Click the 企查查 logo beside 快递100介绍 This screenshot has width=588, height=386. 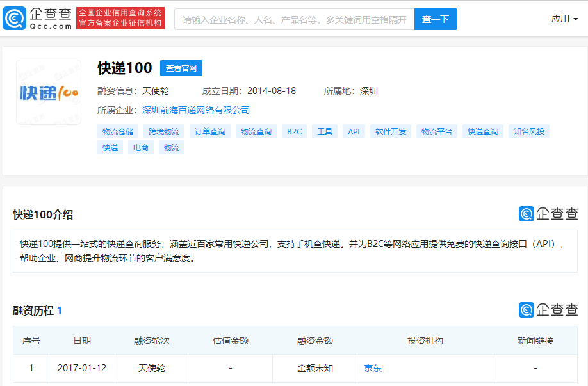pos(548,214)
